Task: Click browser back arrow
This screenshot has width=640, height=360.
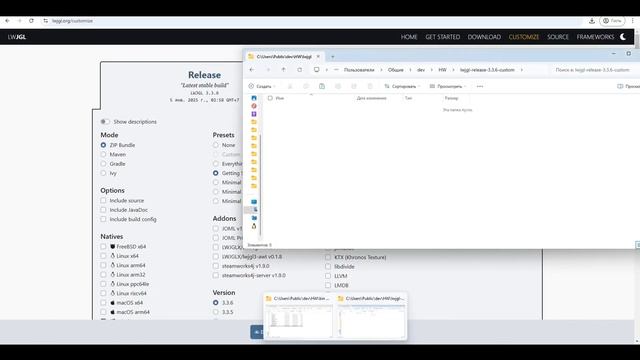Action: tap(7, 20)
